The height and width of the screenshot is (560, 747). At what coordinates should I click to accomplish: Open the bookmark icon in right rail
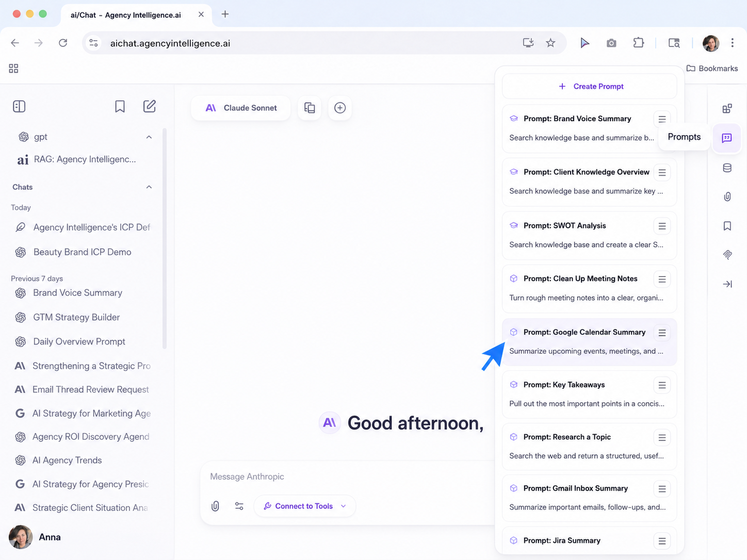(x=727, y=226)
